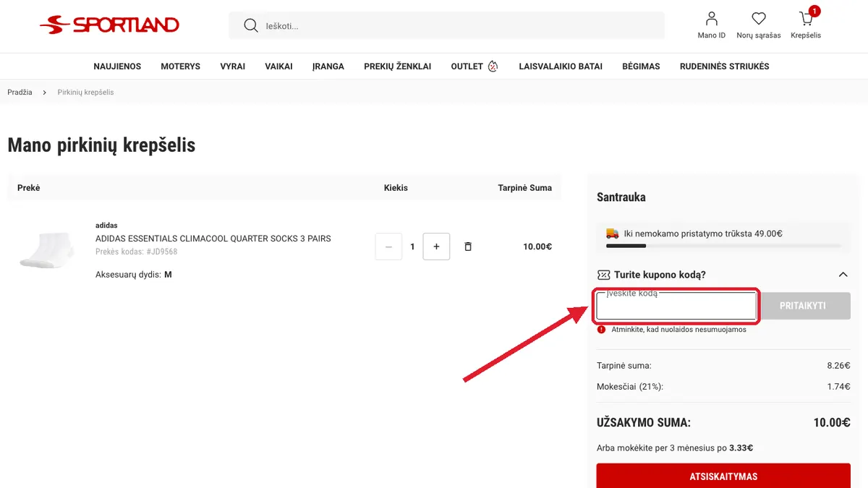Screen dimensions: 868x488
Task: Open the NAUJIENOS menu
Action: [117, 67]
